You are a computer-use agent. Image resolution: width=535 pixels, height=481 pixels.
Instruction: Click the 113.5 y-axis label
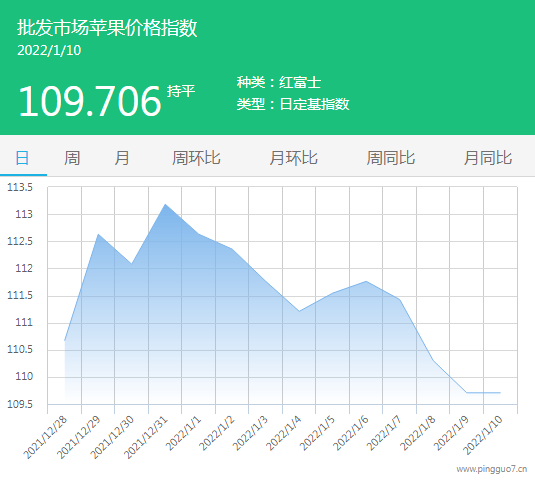pos(20,187)
